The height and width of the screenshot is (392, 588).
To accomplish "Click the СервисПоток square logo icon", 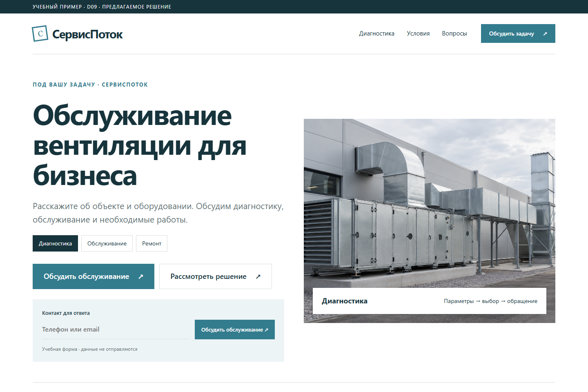I will click(40, 33).
